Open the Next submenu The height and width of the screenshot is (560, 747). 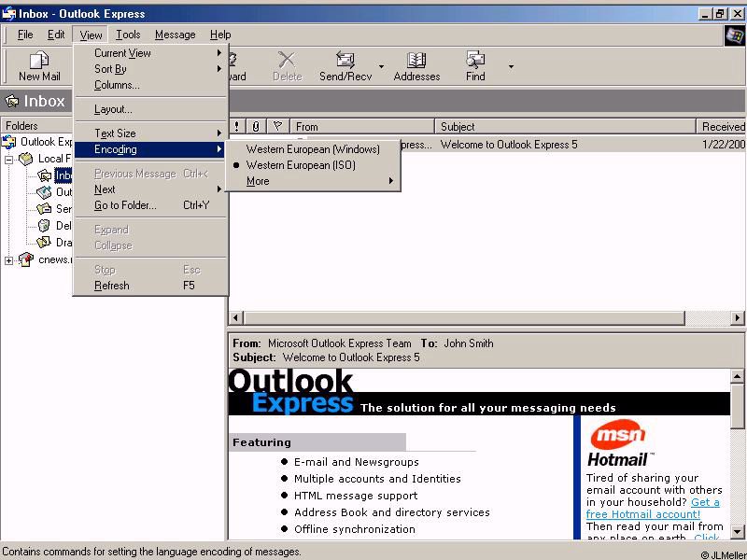point(150,189)
